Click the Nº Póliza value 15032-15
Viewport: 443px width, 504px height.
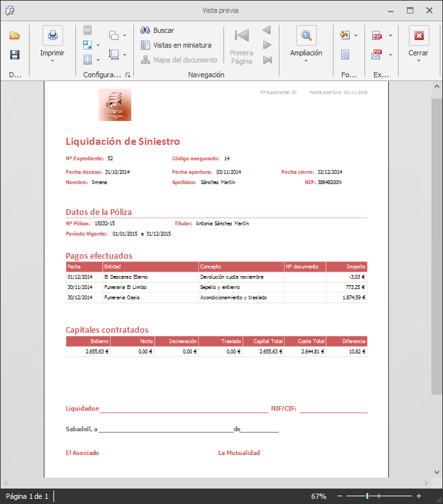click(105, 223)
